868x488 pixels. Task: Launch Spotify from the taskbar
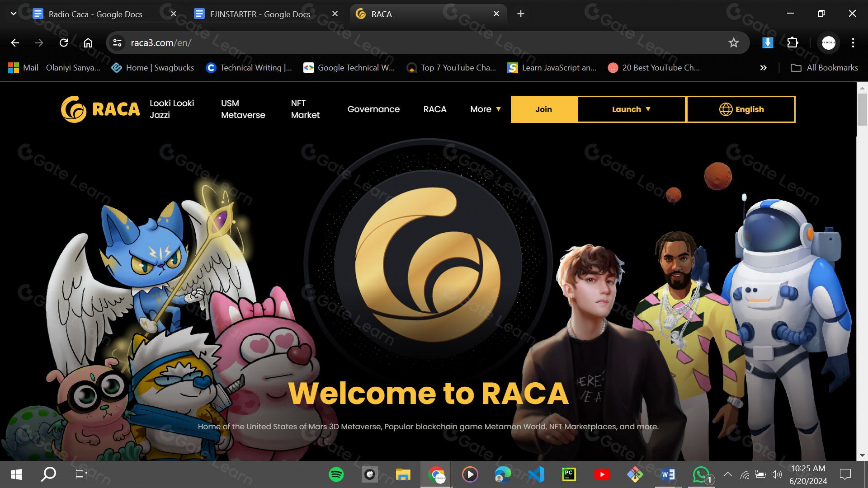(336, 474)
